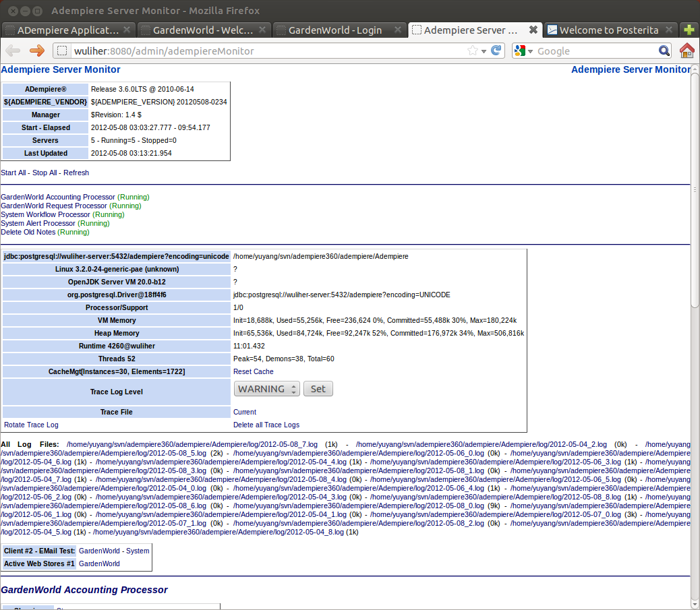700x610 pixels.
Task: Open System Alert Processor link
Action: coord(38,223)
